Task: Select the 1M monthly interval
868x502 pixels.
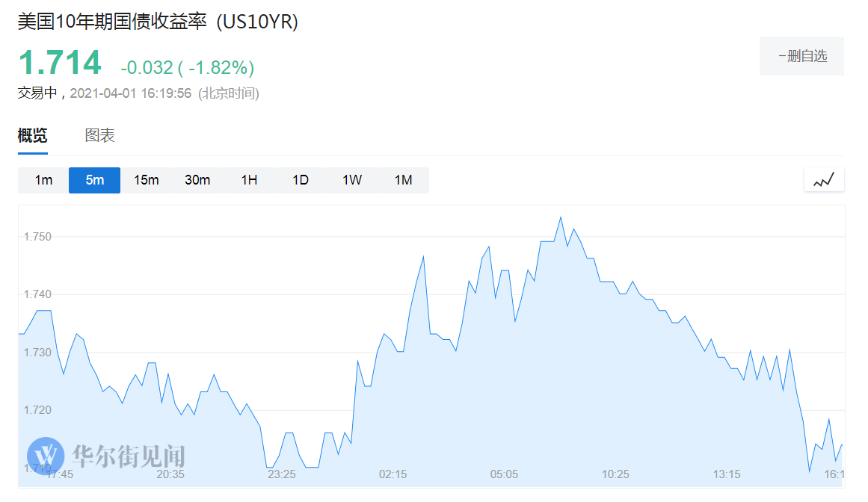Action: (404, 180)
